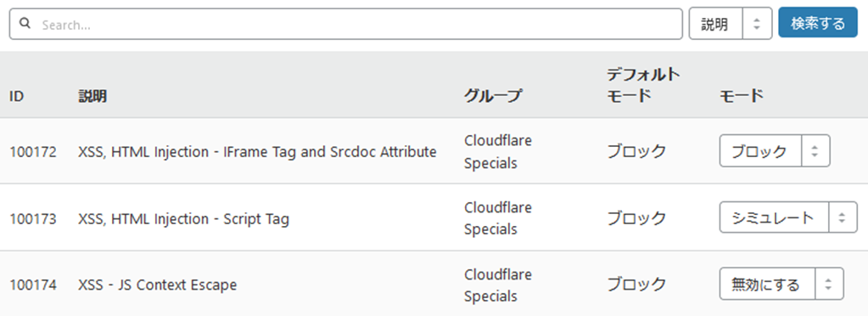Screen dimensions: 868x316
Task: Click the 検索する button
Action: pos(818,23)
